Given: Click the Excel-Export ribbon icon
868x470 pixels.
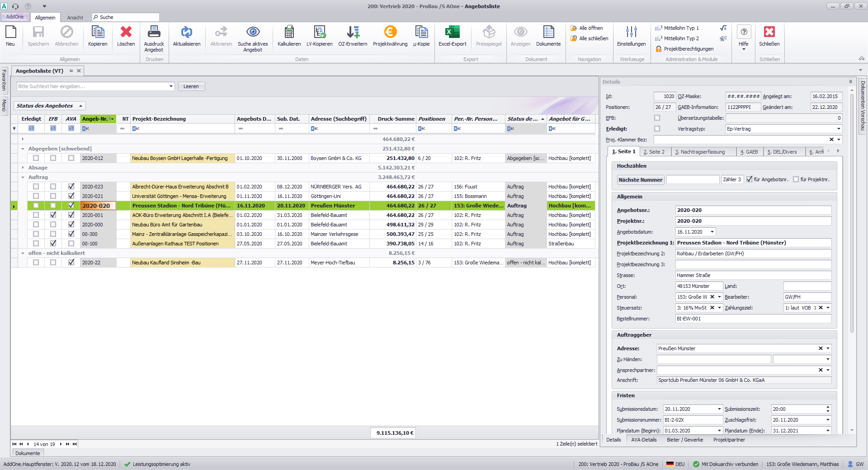Looking at the screenshot, I should click(452, 32).
